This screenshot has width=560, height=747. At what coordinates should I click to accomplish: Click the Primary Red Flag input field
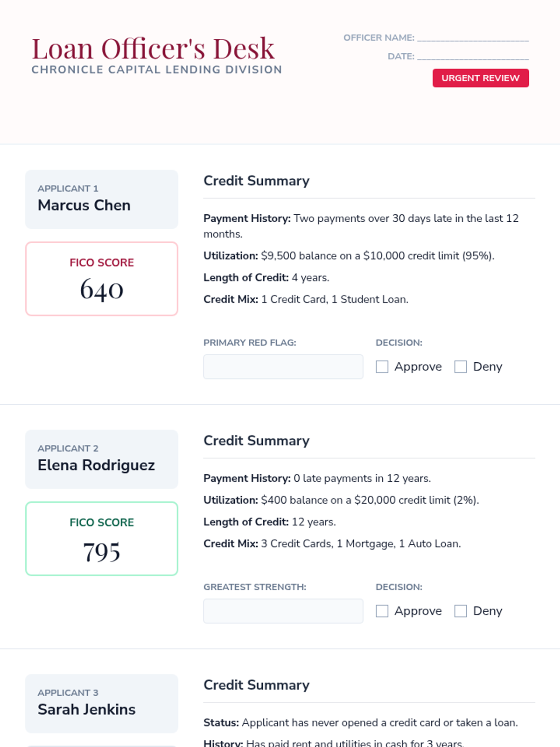coord(283,367)
